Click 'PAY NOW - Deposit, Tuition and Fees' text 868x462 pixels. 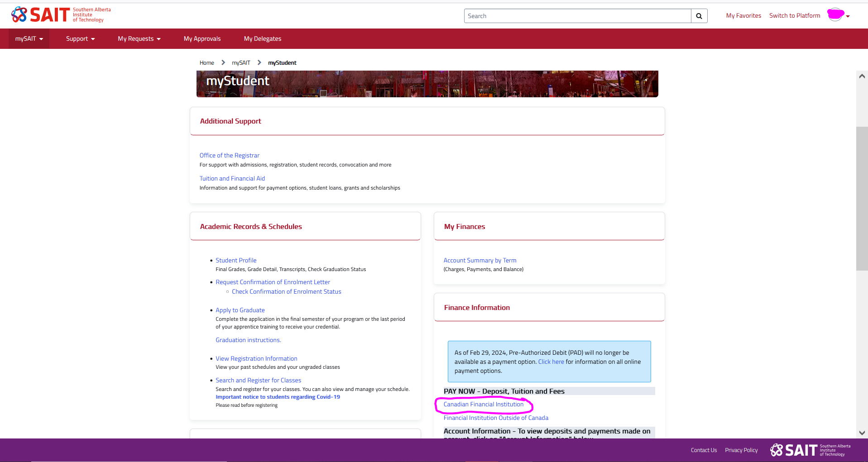[x=504, y=391]
